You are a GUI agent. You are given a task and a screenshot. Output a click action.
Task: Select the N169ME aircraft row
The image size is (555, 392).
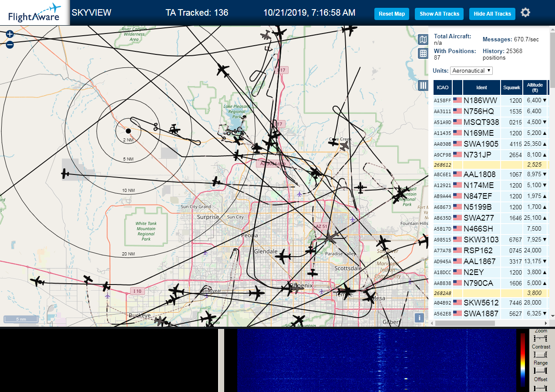pyautogui.click(x=491, y=133)
